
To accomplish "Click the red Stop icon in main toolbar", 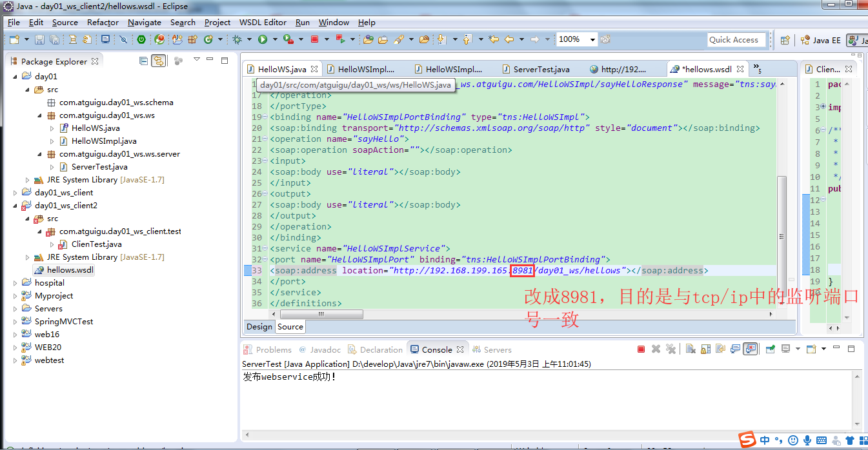I will click(x=314, y=39).
